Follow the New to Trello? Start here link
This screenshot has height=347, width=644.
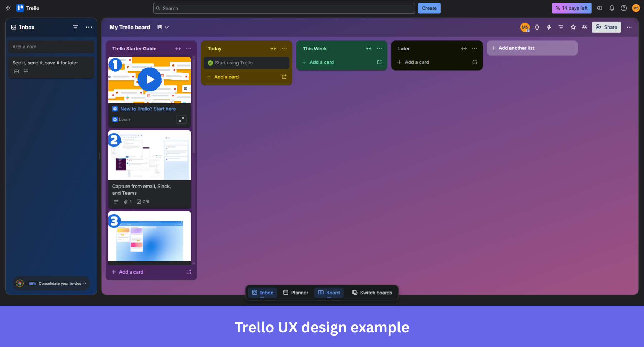(x=148, y=109)
